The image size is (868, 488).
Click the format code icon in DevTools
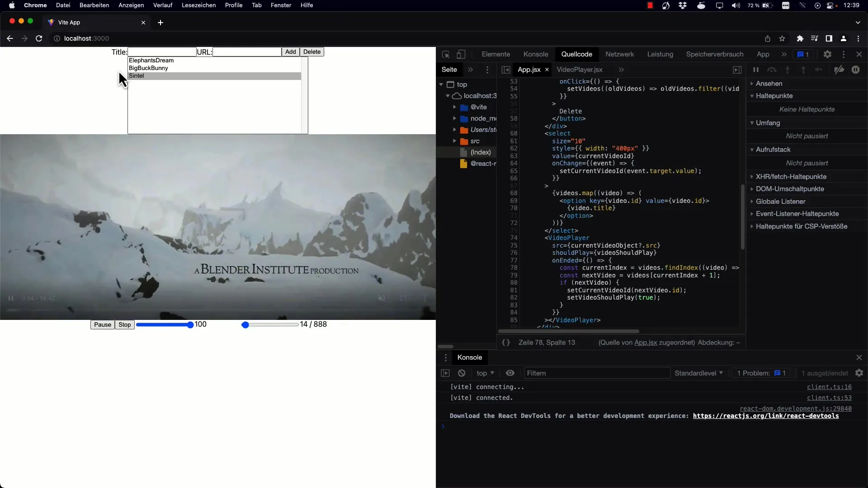click(x=505, y=342)
